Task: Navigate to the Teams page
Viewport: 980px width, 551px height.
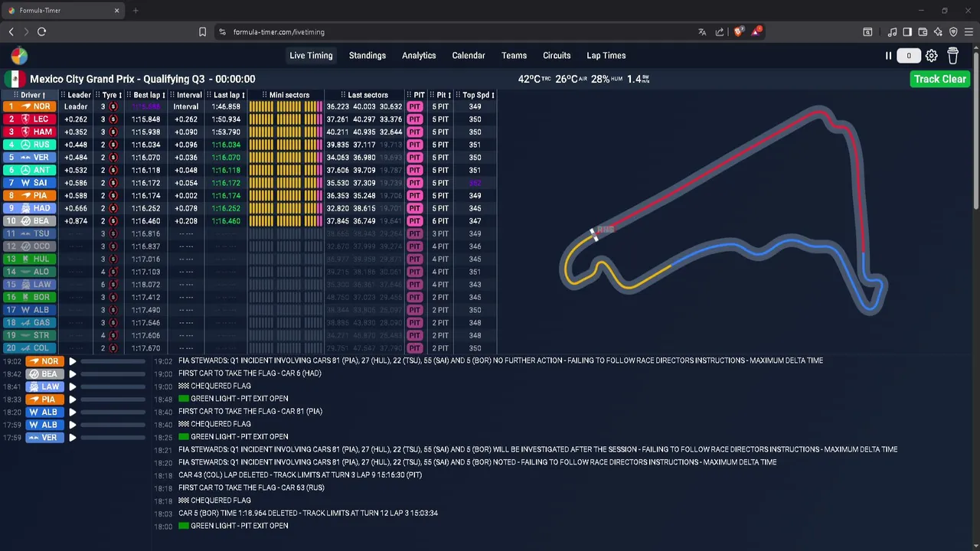Action: click(514, 56)
